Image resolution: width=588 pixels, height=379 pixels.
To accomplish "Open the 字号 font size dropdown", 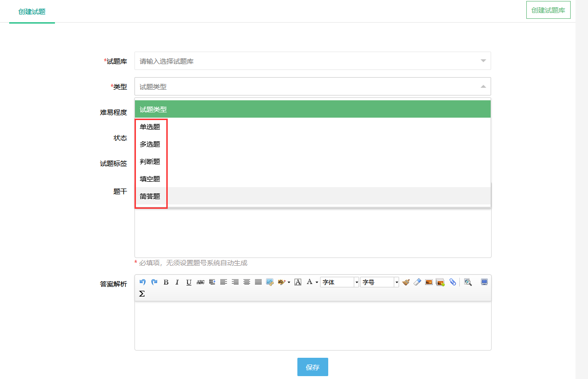I will pyautogui.click(x=380, y=282).
